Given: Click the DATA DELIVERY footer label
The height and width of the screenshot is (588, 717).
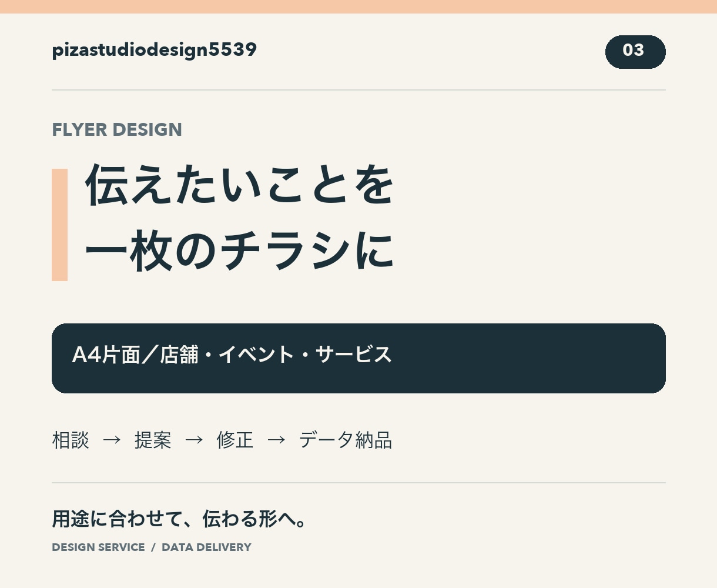Looking at the screenshot, I should (206, 547).
